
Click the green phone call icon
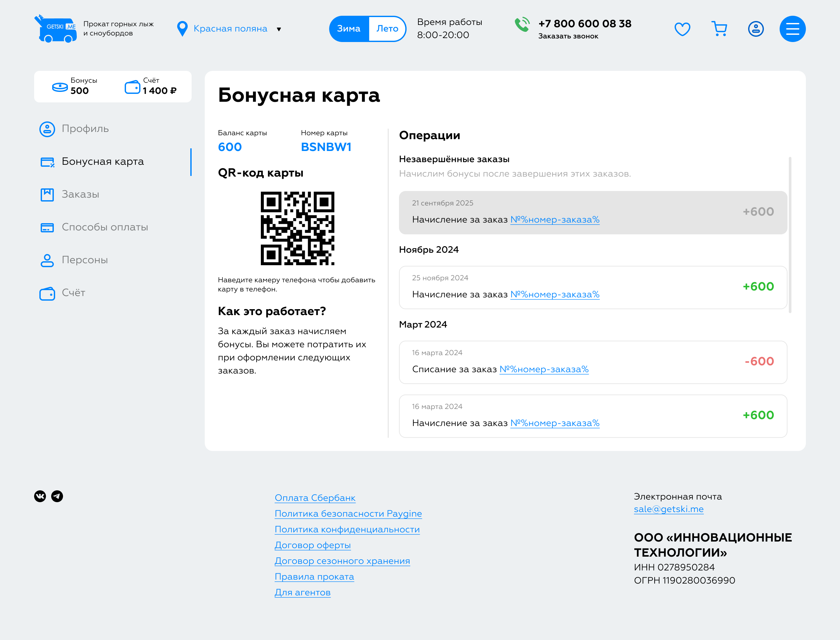522,24
